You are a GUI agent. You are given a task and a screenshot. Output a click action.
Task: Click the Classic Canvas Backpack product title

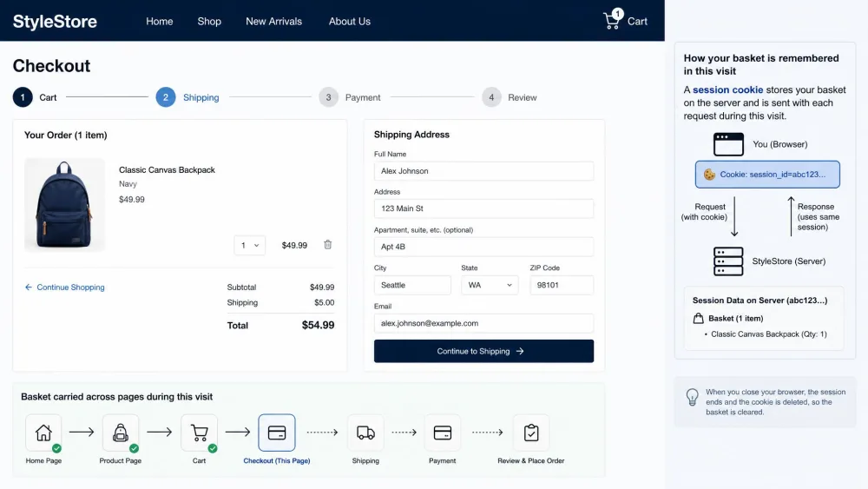(167, 170)
